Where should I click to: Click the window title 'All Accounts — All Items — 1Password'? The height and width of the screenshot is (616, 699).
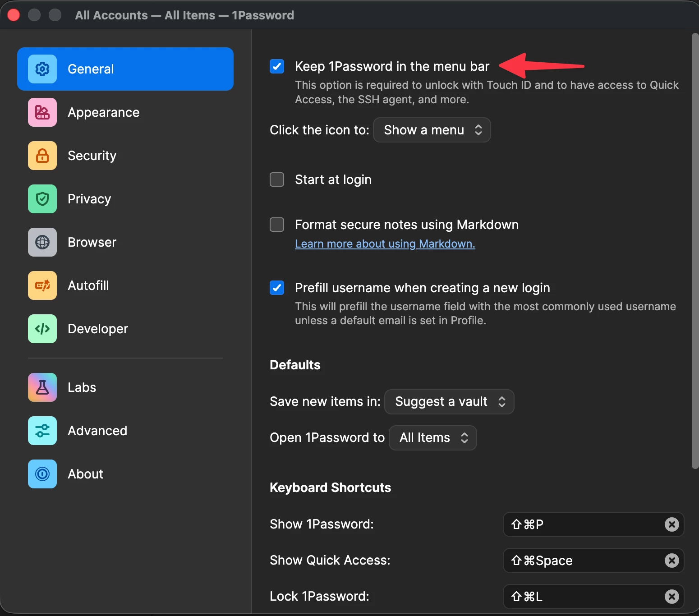184,15
